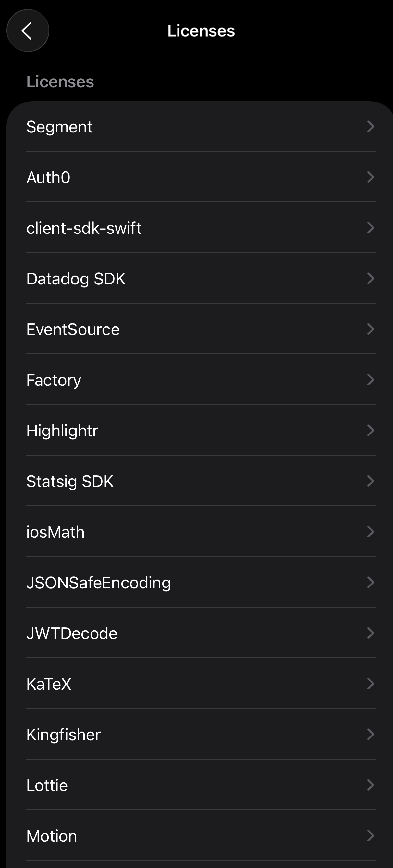
Task: Select the Highlightr row
Action: click(x=62, y=430)
